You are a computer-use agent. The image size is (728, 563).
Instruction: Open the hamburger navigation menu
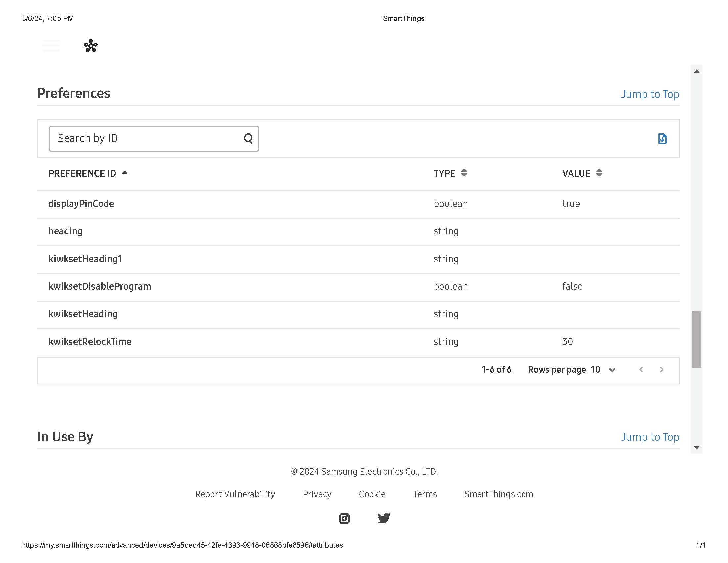tap(51, 46)
